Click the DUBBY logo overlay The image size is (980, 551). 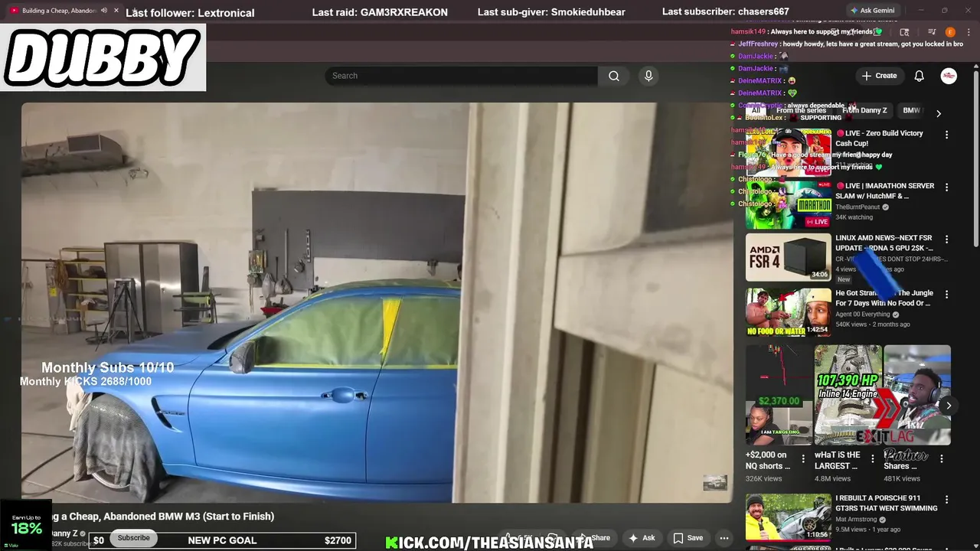click(x=103, y=57)
